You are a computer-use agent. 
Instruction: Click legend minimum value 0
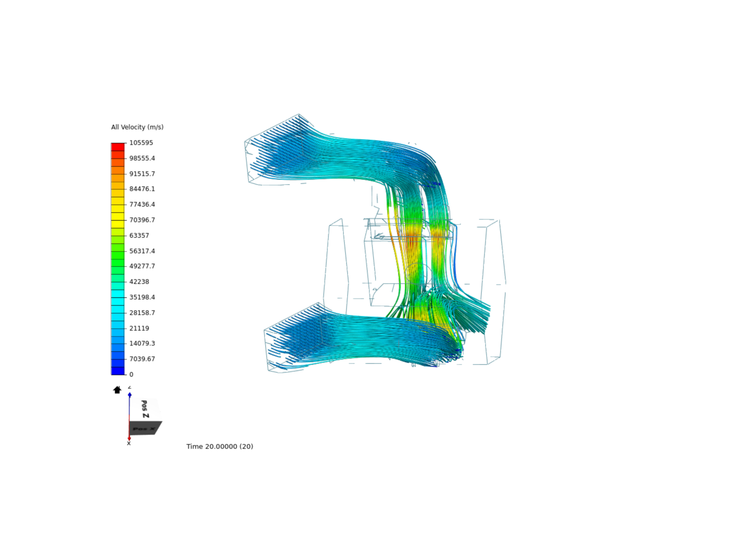pyautogui.click(x=131, y=374)
